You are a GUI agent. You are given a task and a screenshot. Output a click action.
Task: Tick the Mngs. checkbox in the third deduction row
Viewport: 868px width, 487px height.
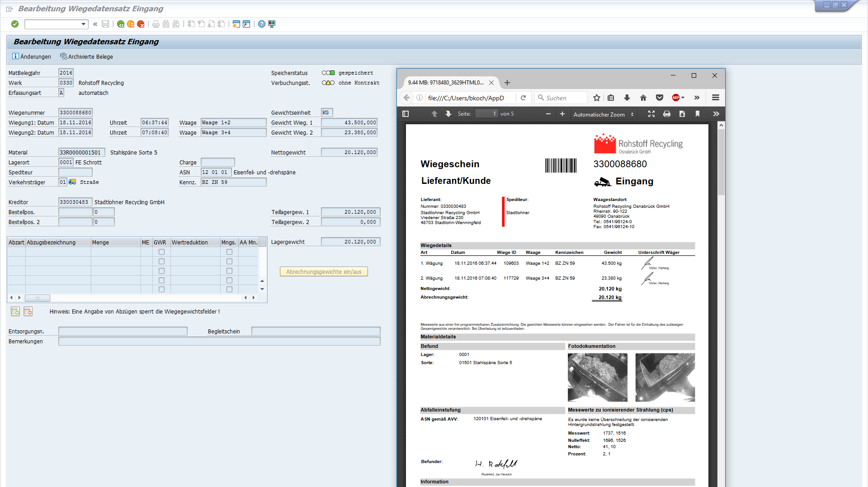coord(229,271)
